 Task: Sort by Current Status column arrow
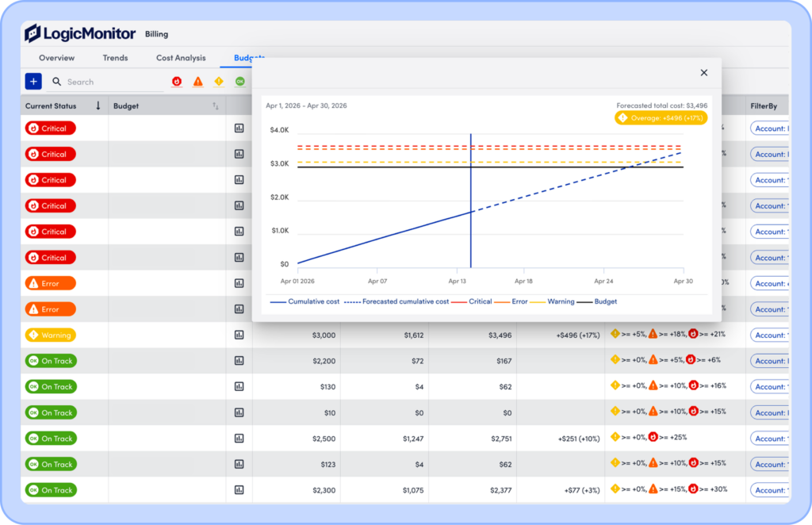98,105
